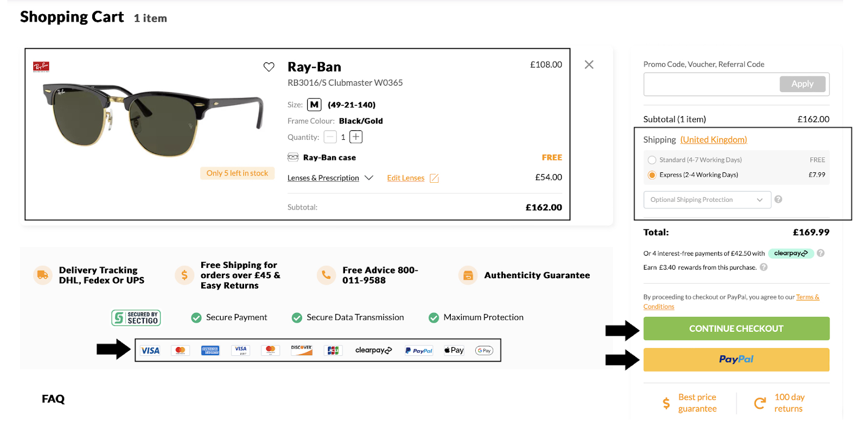
Task: Click the Discover card logo
Action: tap(302, 350)
